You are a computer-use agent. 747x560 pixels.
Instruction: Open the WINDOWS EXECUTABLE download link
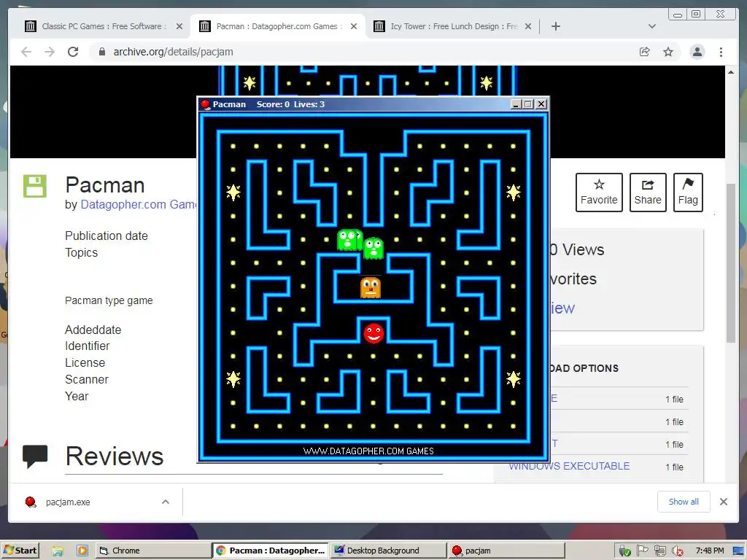569,466
